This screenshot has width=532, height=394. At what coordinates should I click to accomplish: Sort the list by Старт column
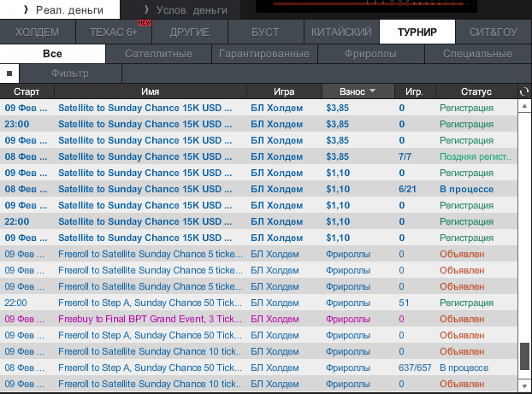point(27,91)
